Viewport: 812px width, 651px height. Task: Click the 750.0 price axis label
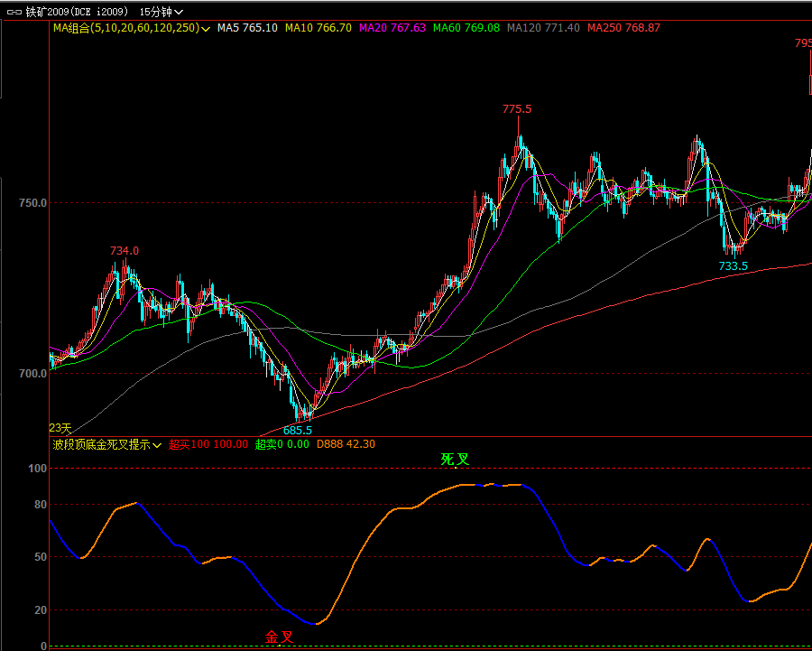[32, 203]
